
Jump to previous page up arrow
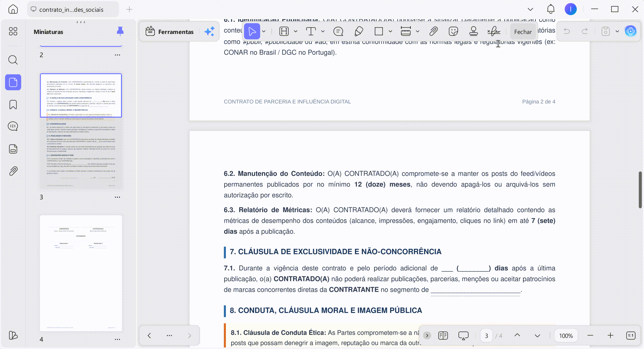point(517,336)
